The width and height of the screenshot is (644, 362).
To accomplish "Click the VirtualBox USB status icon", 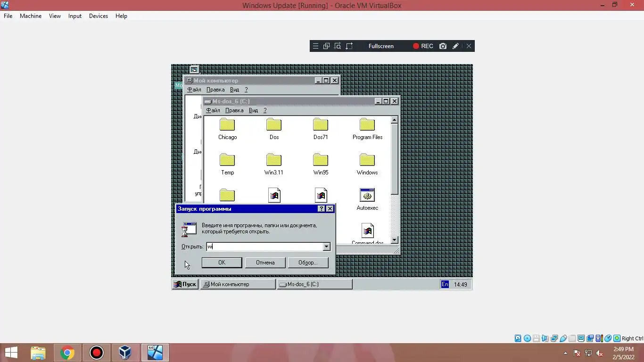I will point(563,338).
